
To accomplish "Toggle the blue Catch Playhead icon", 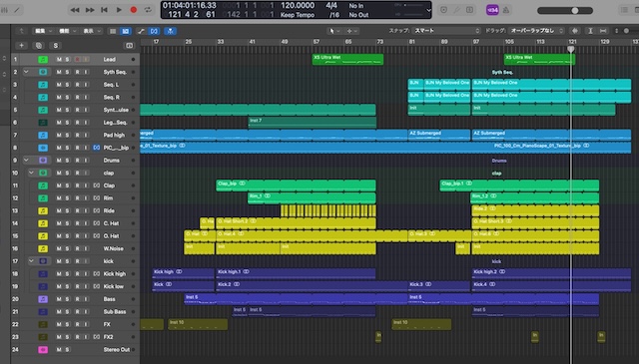I will pyautogui.click(x=170, y=31).
